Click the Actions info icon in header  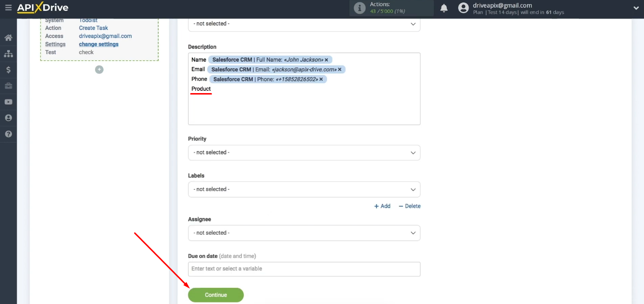[359, 8]
